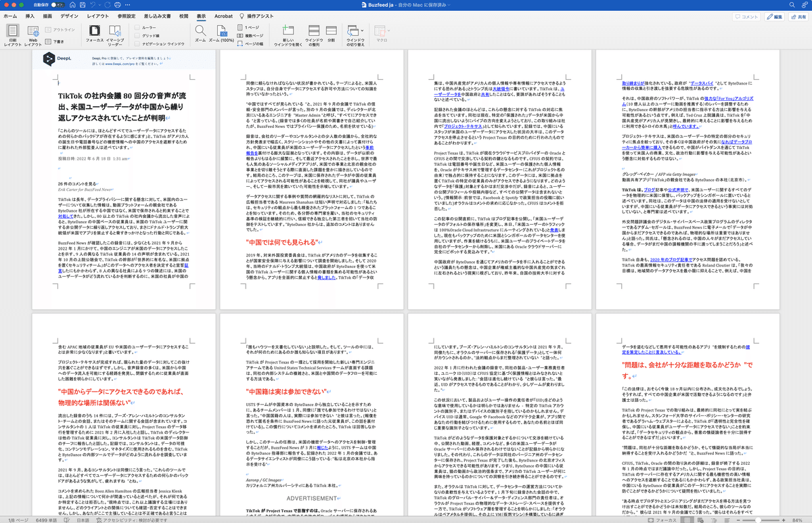Click the 共有 share button
812x523 pixels.
point(798,16)
